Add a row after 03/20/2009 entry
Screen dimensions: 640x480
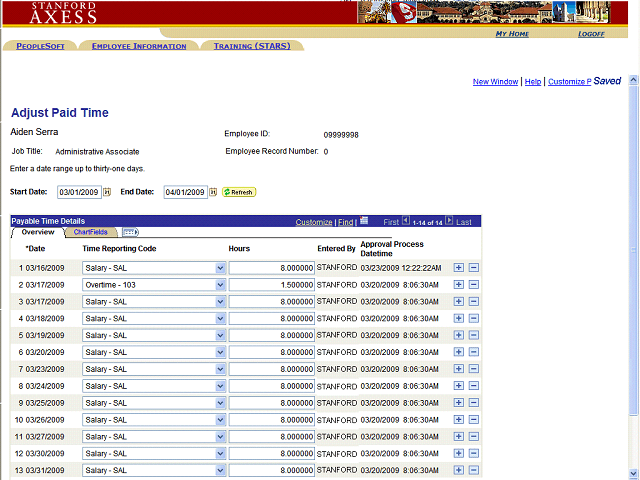tap(459, 352)
